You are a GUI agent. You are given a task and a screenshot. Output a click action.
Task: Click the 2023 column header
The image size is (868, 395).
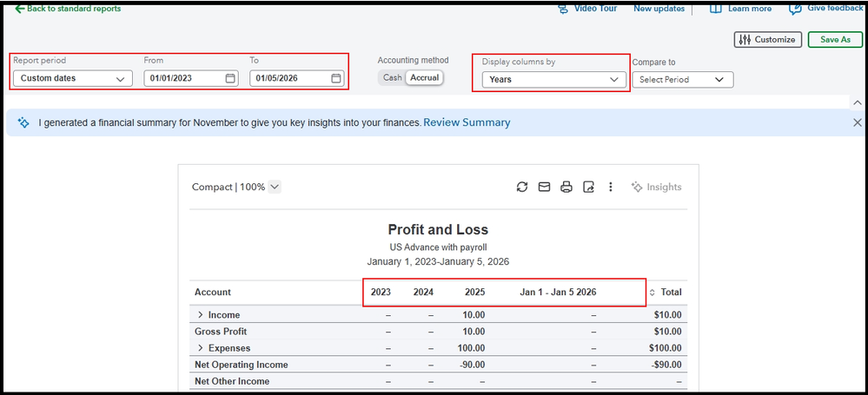381,292
